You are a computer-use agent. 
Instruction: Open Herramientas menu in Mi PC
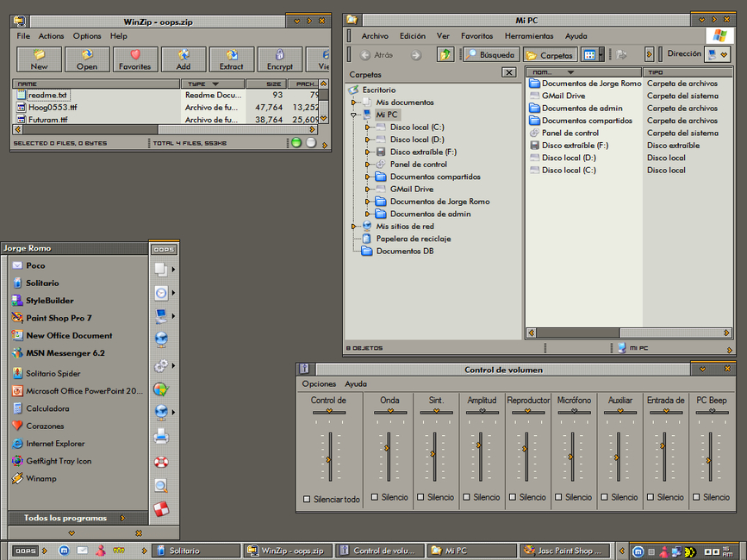[529, 36]
